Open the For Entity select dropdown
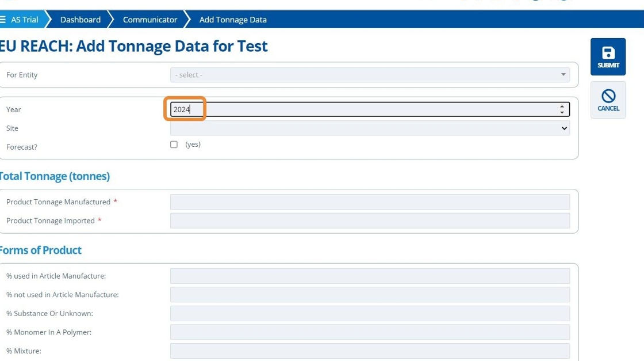 point(370,75)
